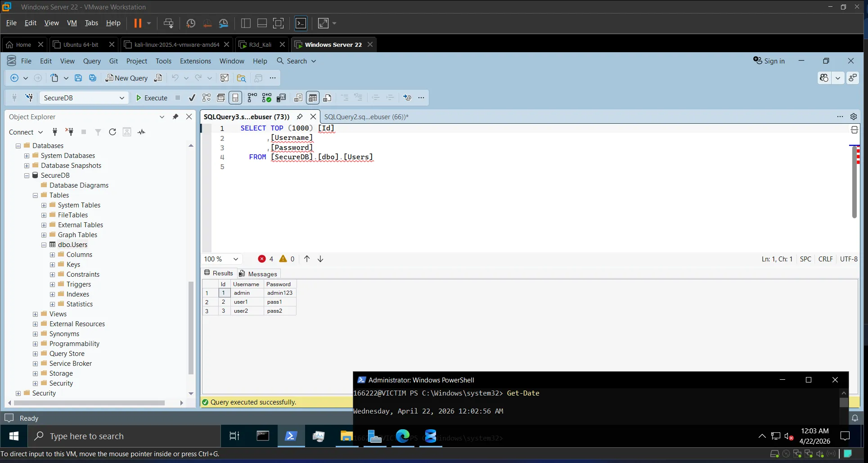Open the File menu in SSMS

pyautogui.click(x=27, y=61)
